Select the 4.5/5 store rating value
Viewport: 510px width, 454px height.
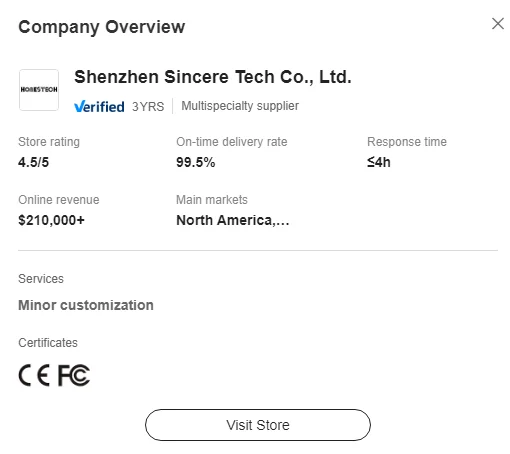tap(33, 162)
